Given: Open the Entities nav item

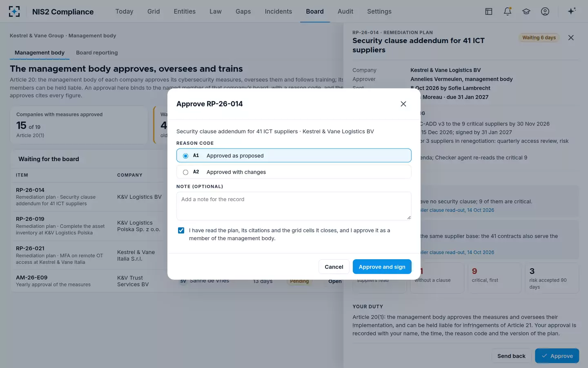Looking at the screenshot, I should [185, 11].
